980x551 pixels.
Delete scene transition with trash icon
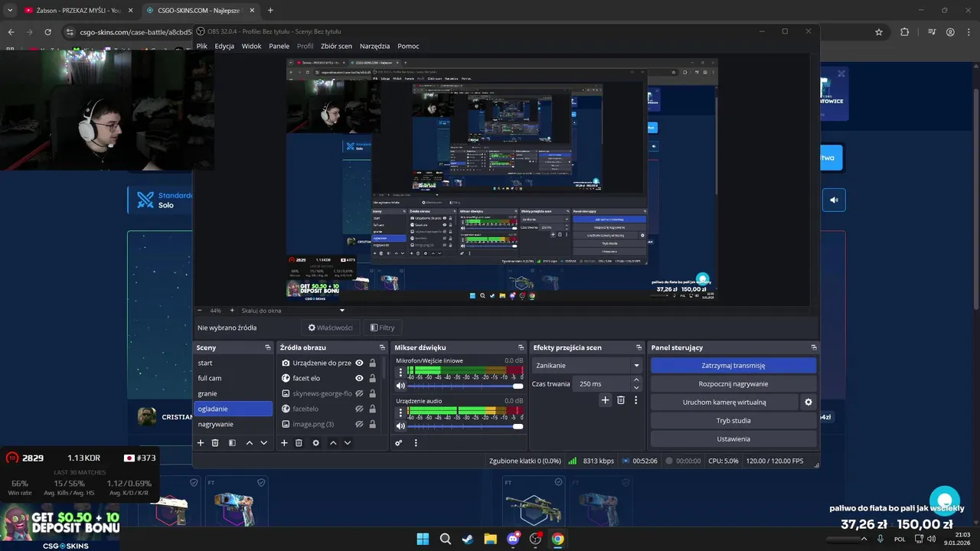(621, 400)
